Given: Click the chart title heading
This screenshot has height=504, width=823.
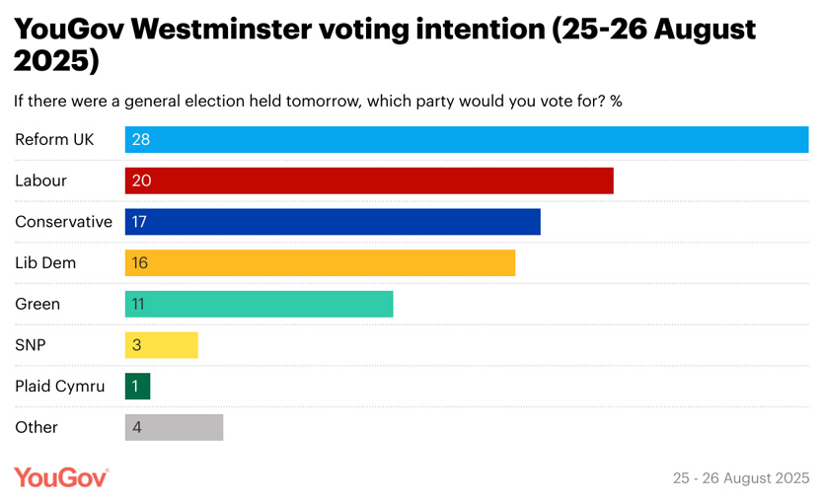Looking at the screenshot, I should click(x=385, y=44).
